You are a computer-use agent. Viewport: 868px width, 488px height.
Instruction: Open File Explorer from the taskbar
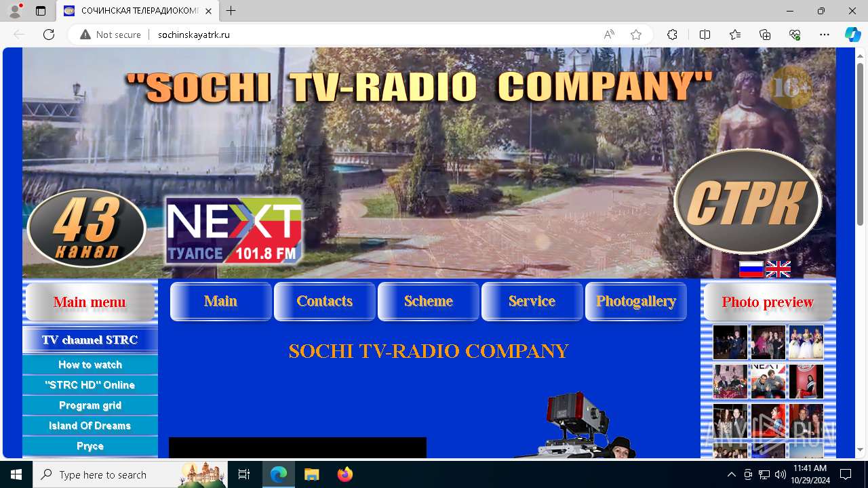(311, 474)
